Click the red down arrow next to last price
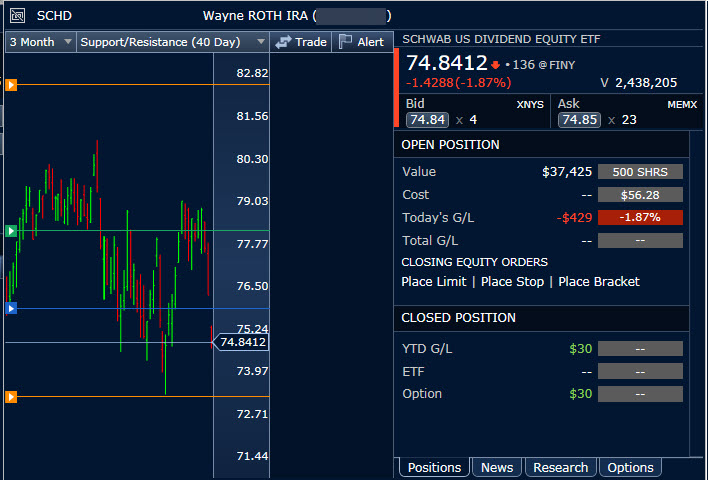Screen dimensions: 708x480 (x=495, y=65)
